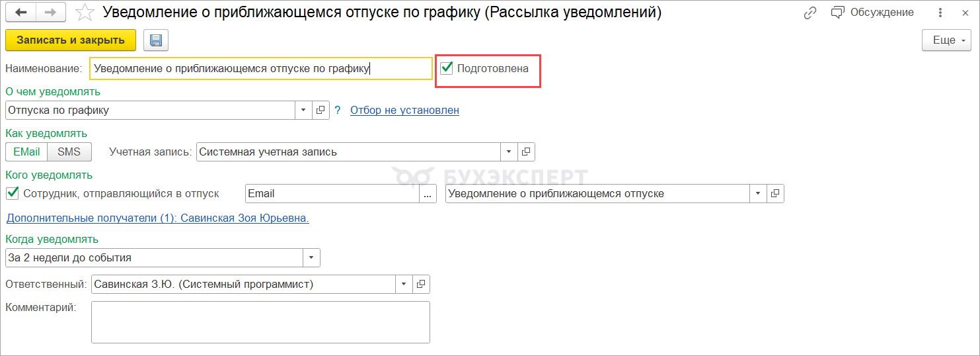
Task: Expand the 'Учетная запись' dropdown
Action: pyautogui.click(x=509, y=152)
